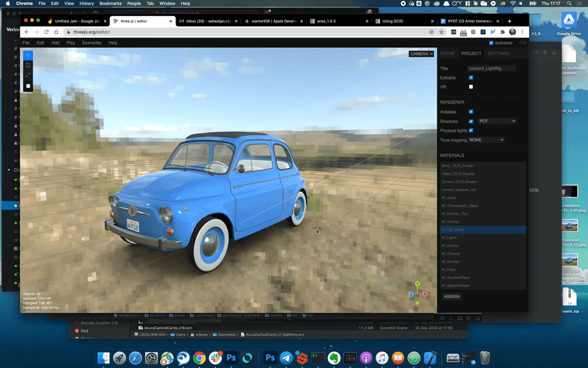Screen dimensions: 588x368
Task: Open the Tone mapping dropdown
Action: pyautogui.click(x=487, y=140)
